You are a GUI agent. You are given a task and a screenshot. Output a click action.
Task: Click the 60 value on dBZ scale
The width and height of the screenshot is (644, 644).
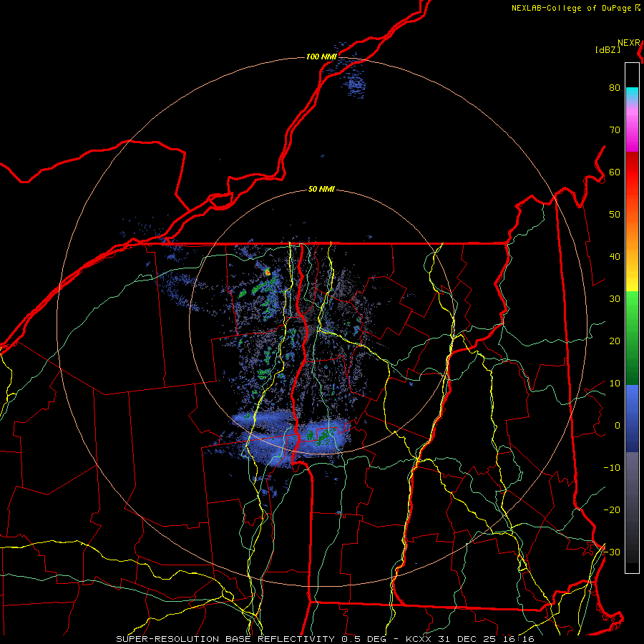pos(615,172)
